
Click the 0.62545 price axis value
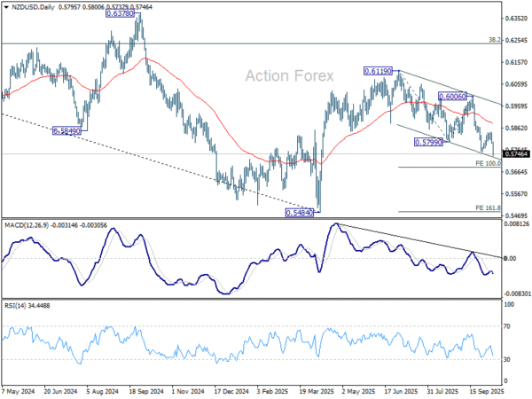click(x=517, y=41)
